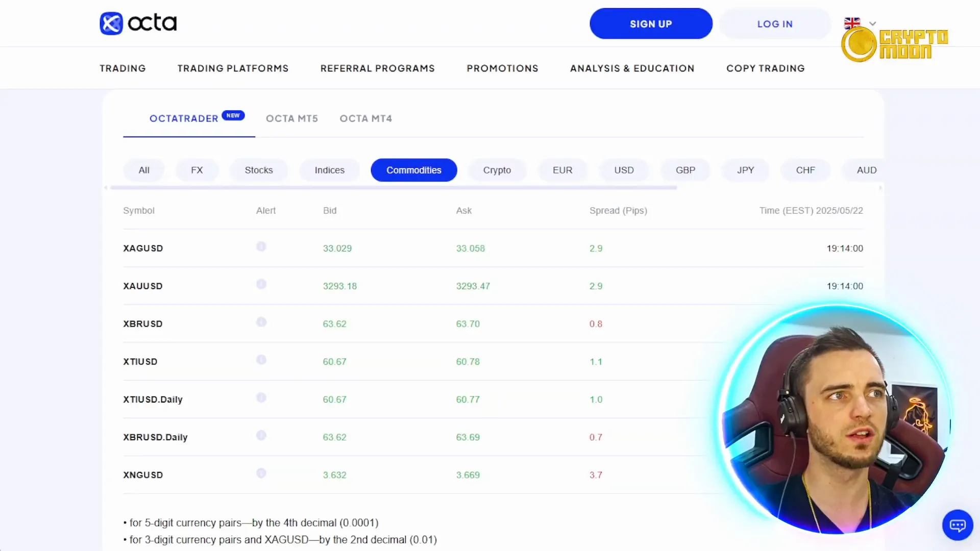The height and width of the screenshot is (551, 980).
Task: Select the GBP filter chip
Action: tap(685, 170)
